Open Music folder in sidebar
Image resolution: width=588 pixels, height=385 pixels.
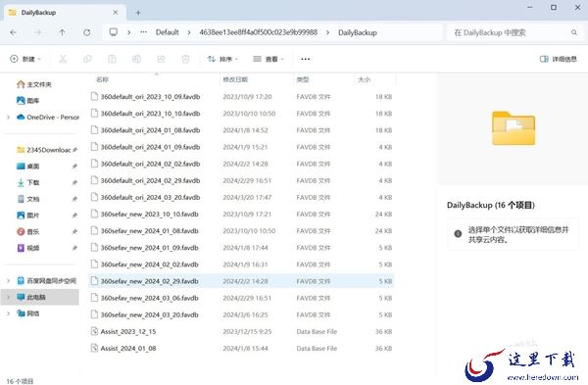point(28,231)
